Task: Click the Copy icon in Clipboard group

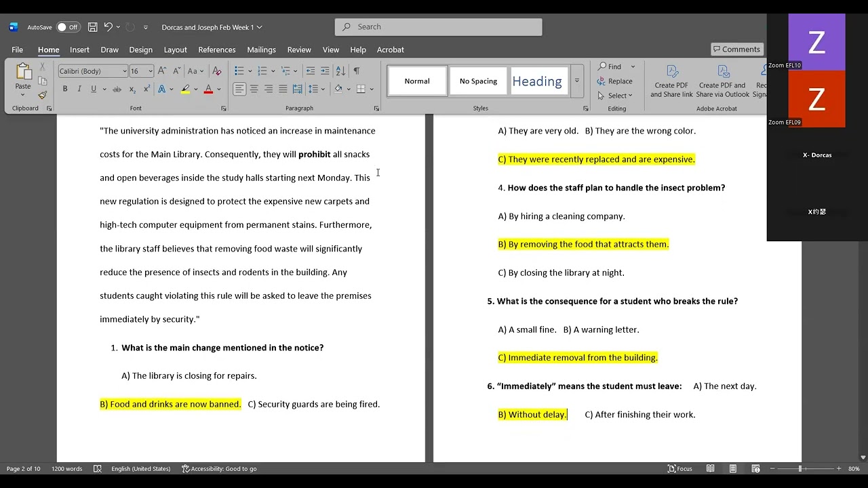Action: click(x=42, y=81)
